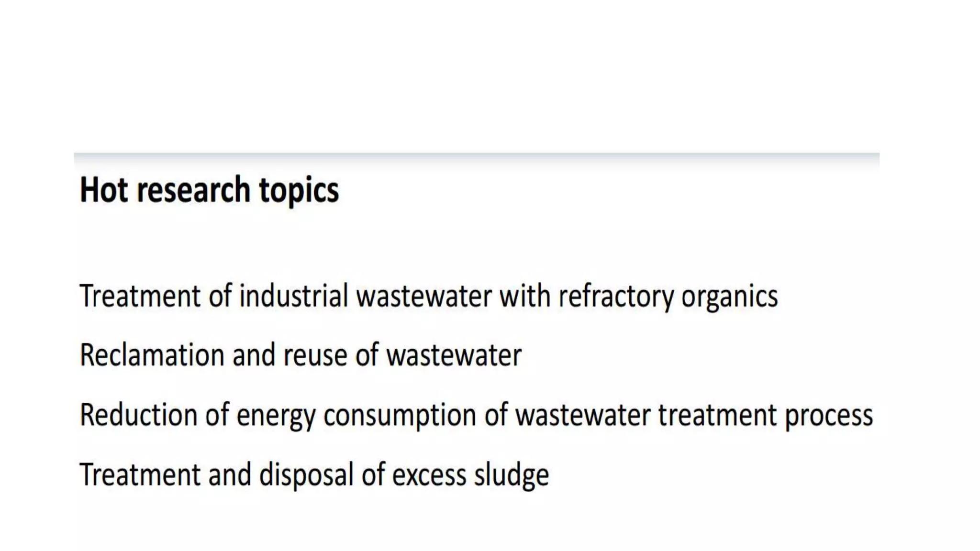Select the word "industrial" in the first line
The height and width of the screenshot is (551, 980).
tap(293, 295)
